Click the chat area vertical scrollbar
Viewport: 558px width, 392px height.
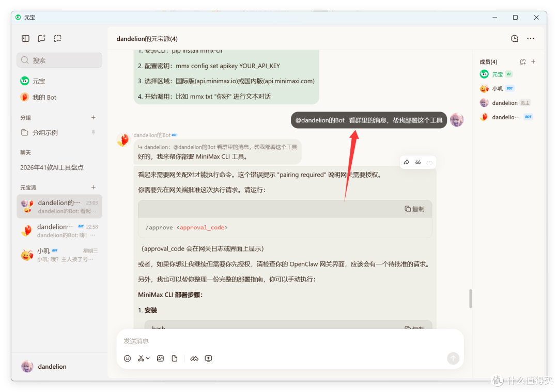point(471,299)
